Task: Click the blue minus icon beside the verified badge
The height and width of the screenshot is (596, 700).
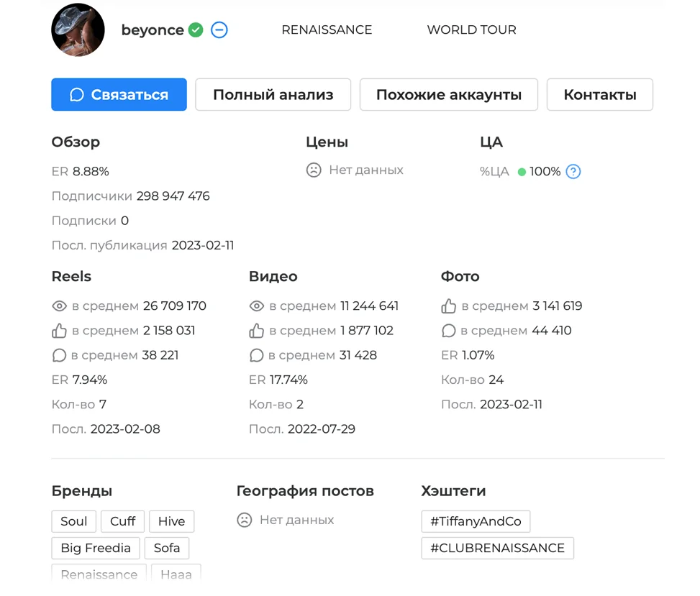Action: tap(219, 29)
